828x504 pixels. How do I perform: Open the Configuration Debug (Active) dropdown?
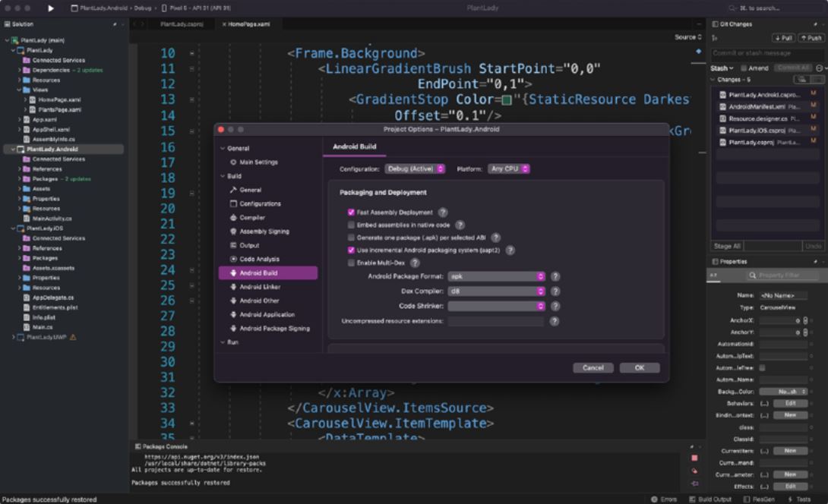(x=415, y=168)
